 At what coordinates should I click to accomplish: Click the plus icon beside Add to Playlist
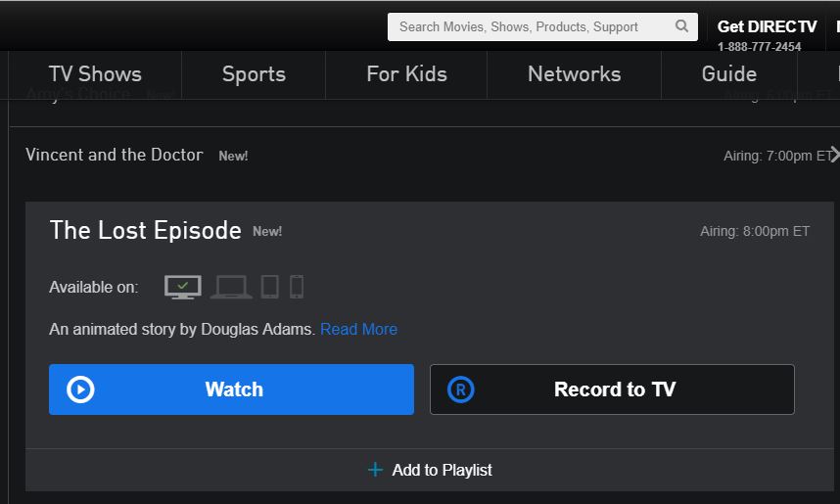click(x=375, y=470)
